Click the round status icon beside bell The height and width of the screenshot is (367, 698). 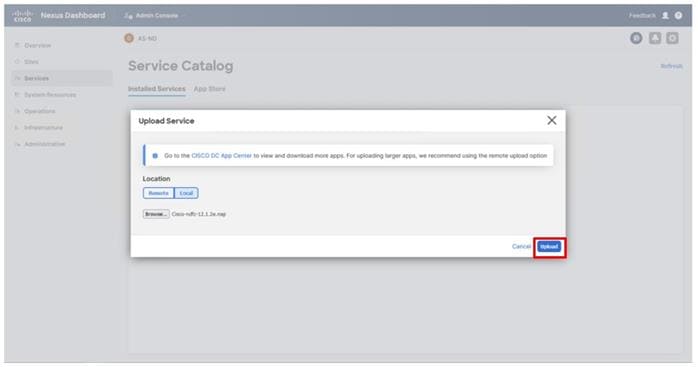point(636,38)
